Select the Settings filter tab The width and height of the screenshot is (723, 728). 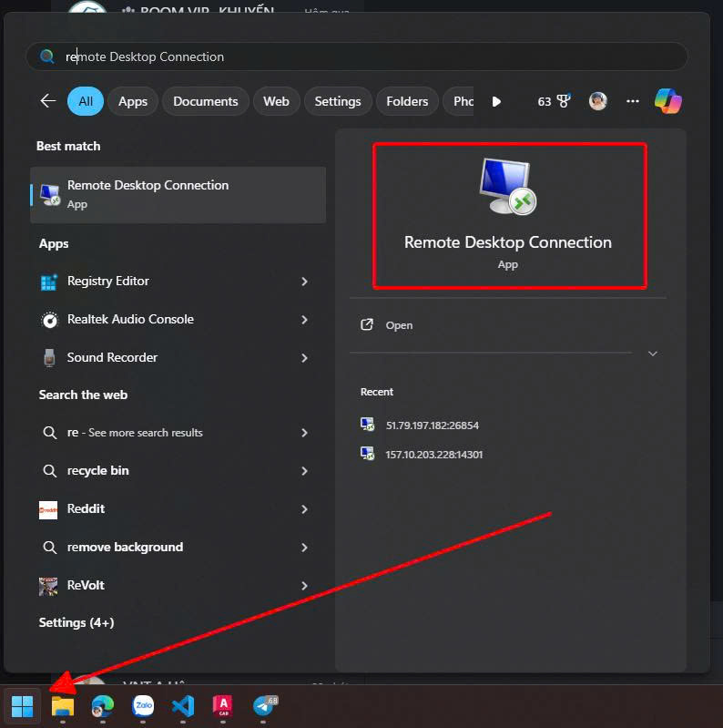(338, 101)
